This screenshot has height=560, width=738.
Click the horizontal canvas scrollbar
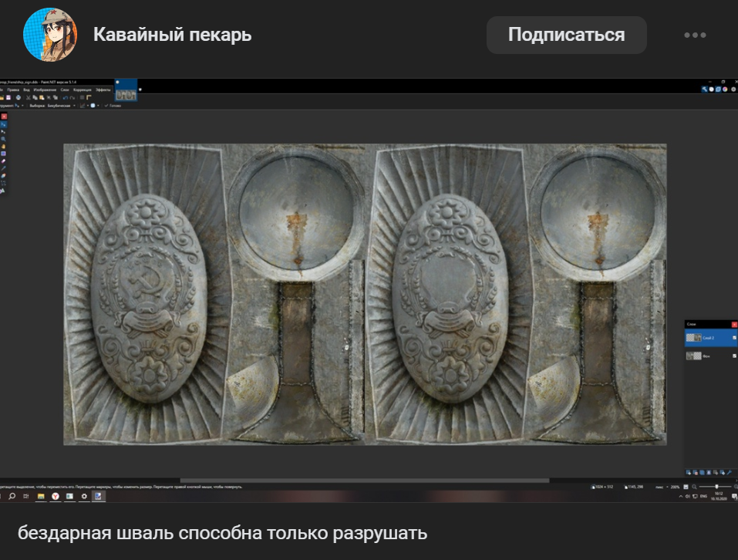[x=365, y=481]
